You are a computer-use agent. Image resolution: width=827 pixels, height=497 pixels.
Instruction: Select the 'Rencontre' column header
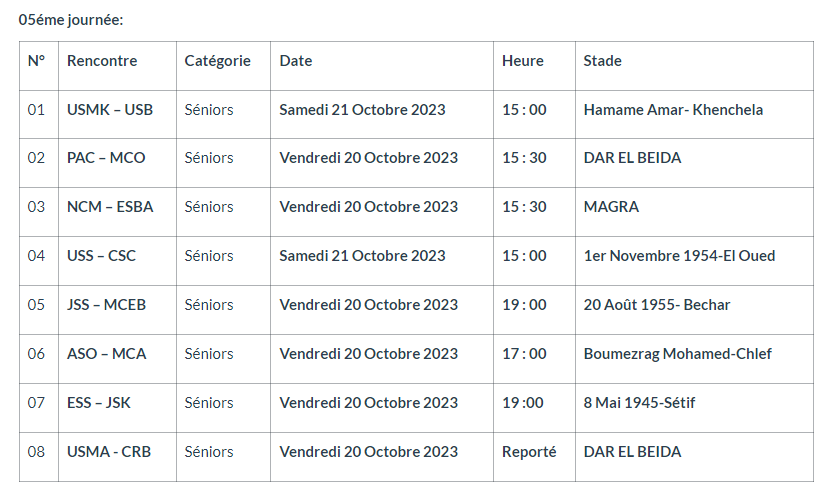[102, 61]
